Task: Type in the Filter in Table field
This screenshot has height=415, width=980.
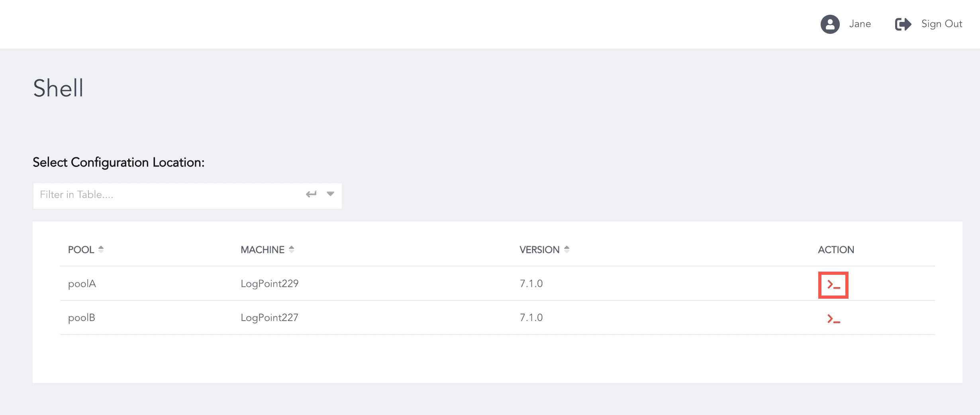Action: 167,195
